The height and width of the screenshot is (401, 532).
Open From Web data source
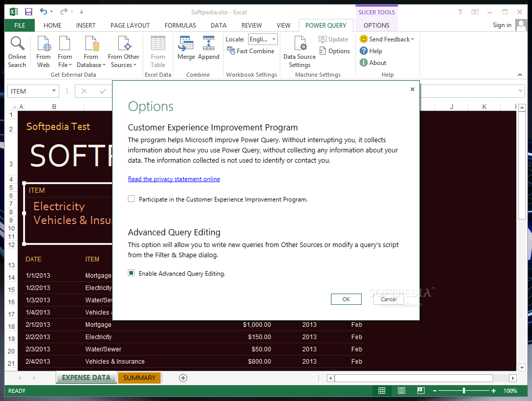43,52
